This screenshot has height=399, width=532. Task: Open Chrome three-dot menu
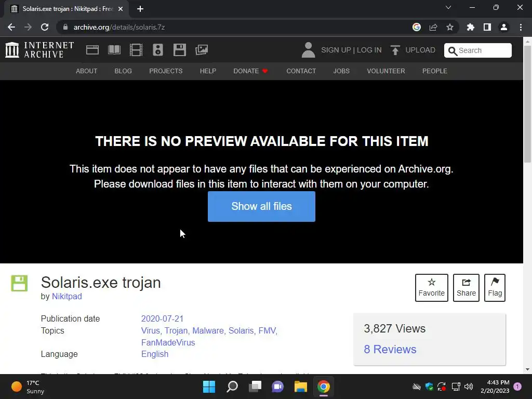click(x=521, y=27)
